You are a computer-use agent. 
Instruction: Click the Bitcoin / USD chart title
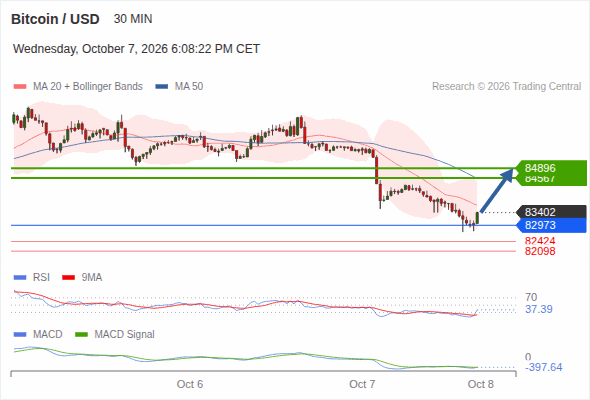[x=55, y=19]
